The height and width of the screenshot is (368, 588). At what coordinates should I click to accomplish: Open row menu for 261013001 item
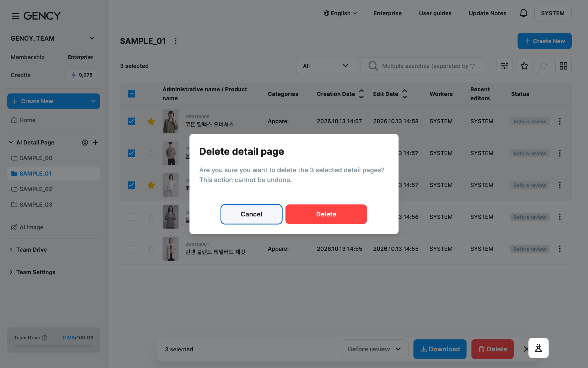pyautogui.click(x=560, y=249)
